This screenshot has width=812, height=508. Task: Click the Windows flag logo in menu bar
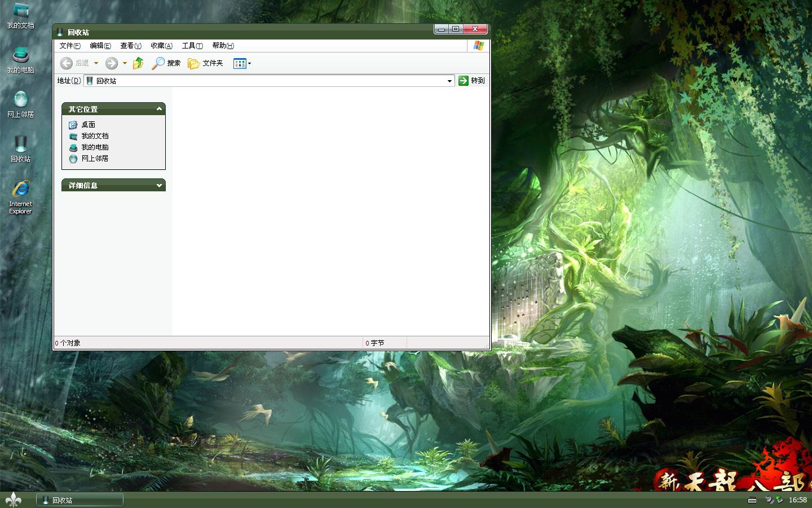click(479, 46)
